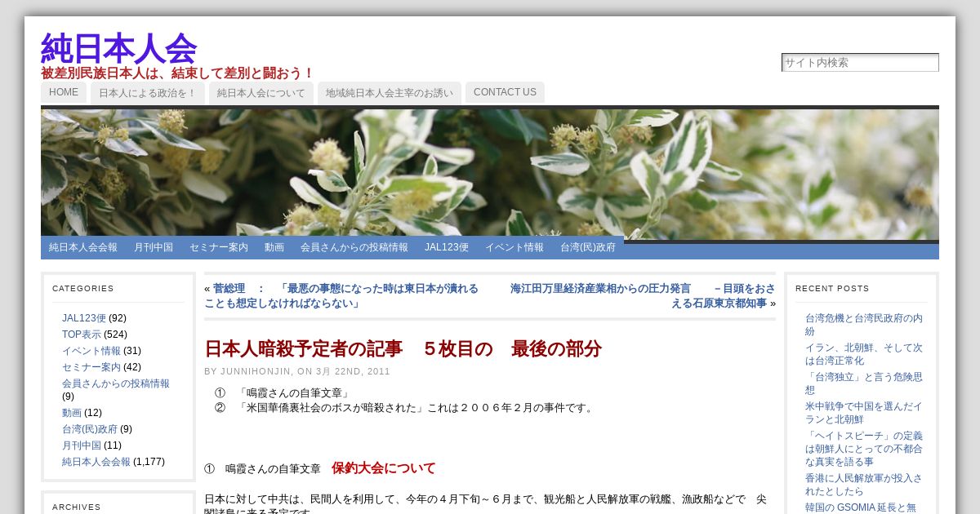Select 純日本人会会報 in the blue category bar
Screen dimensions: 980x514
point(83,247)
